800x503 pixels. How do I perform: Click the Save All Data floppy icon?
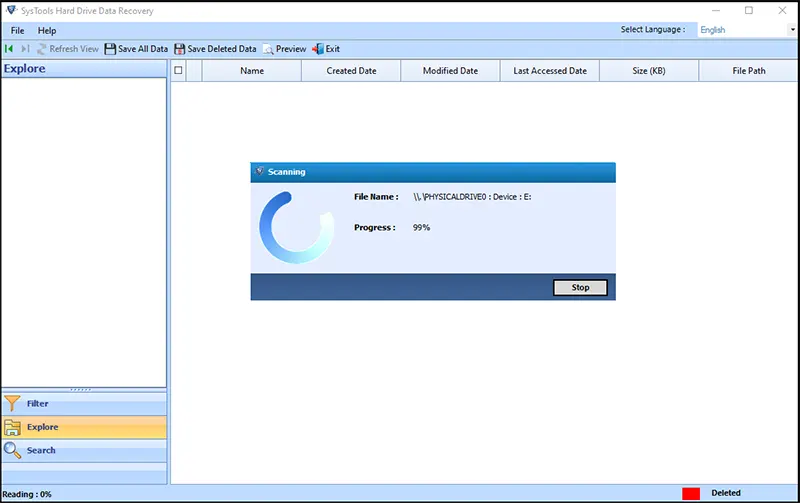(x=110, y=49)
